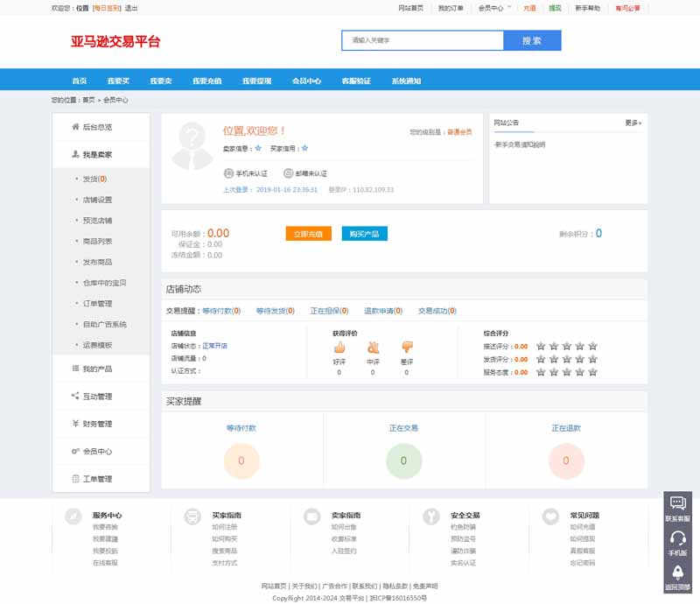This screenshot has width=700, height=604.
Task: Click the pink 正在退款 circle counter
Action: click(566, 460)
